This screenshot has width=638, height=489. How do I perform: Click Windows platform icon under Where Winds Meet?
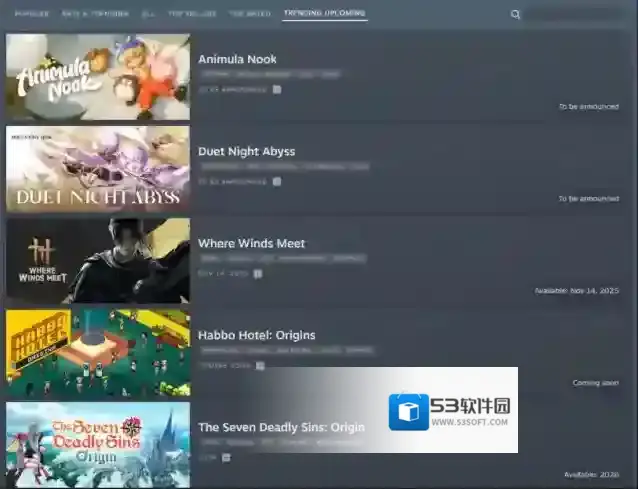[257, 273]
